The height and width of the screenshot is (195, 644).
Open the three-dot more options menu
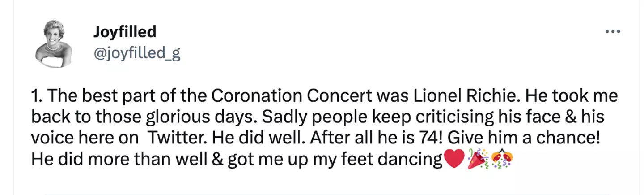(x=612, y=32)
